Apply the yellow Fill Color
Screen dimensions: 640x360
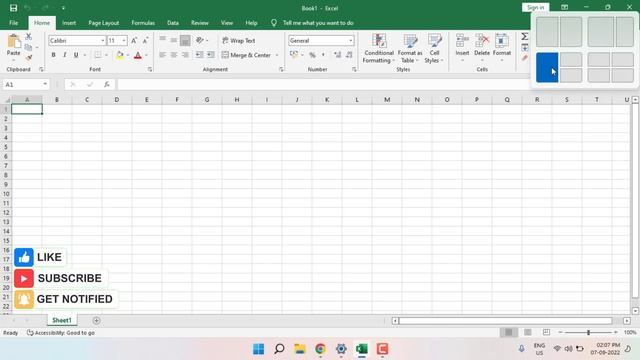pyautogui.click(x=120, y=55)
